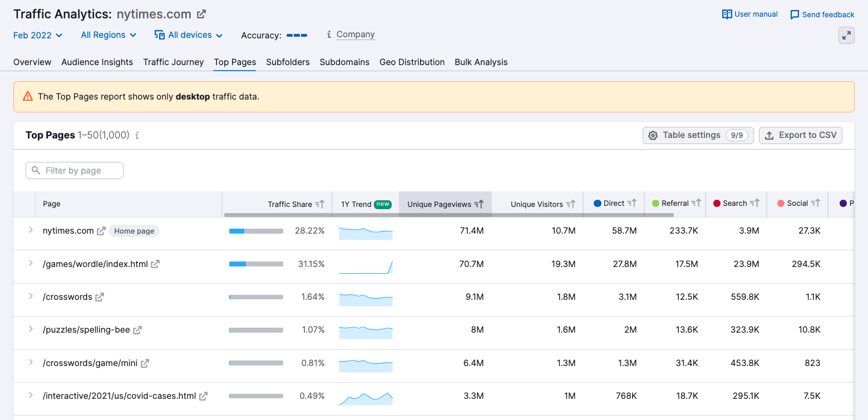Image resolution: width=868 pixels, height=420 pixels.
Task: Open the Bulk Analysis tab
Action: tap(481, 62)
